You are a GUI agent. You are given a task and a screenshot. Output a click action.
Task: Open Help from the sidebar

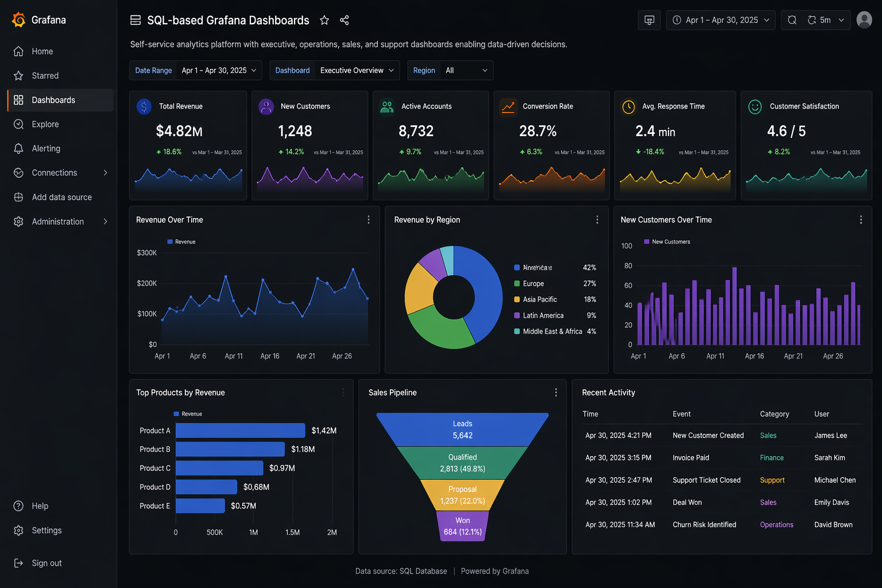(x=40, y=506)
